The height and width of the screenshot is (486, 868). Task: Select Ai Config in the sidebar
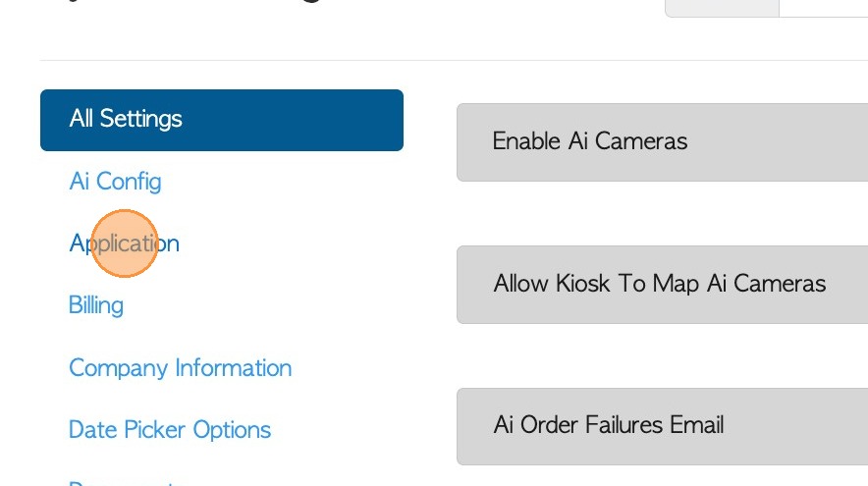pos(115,182)
